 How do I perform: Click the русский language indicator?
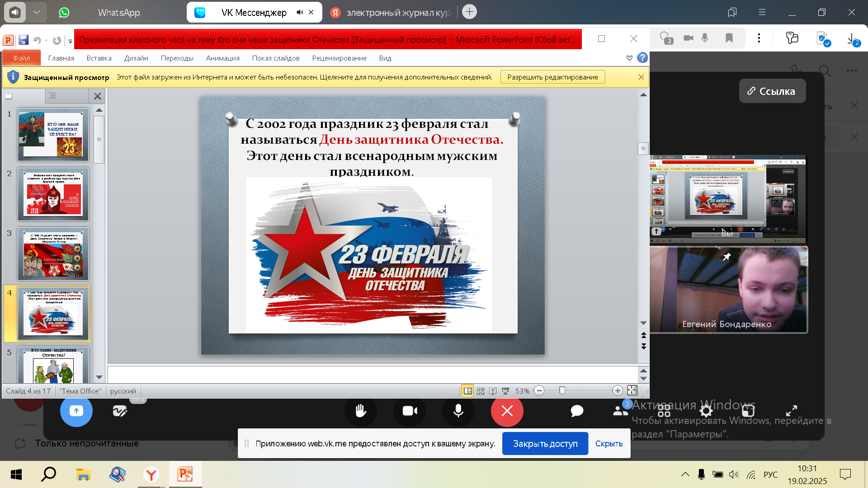[123, 391]
